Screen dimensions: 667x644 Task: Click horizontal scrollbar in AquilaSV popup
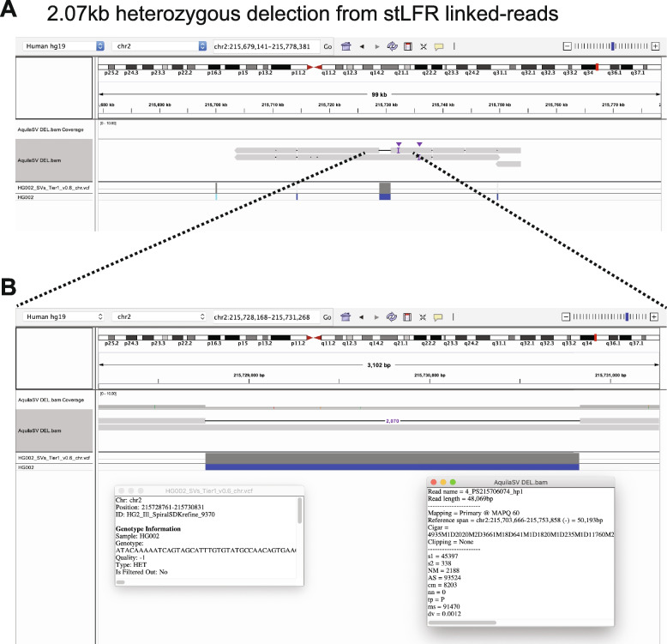[462, 623]
